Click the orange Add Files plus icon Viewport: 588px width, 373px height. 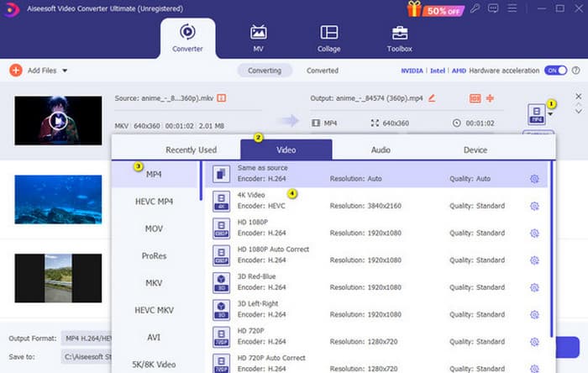pos(16,71)
